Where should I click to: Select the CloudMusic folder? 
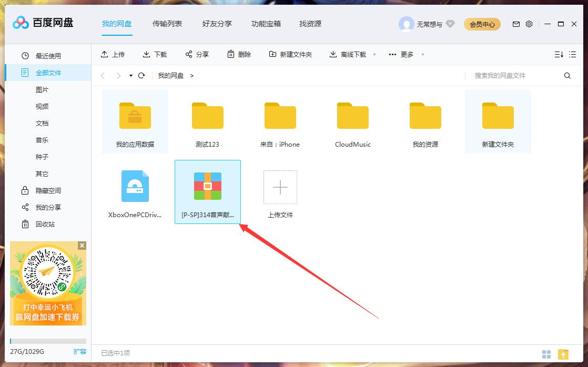click(x=352, y=121)
